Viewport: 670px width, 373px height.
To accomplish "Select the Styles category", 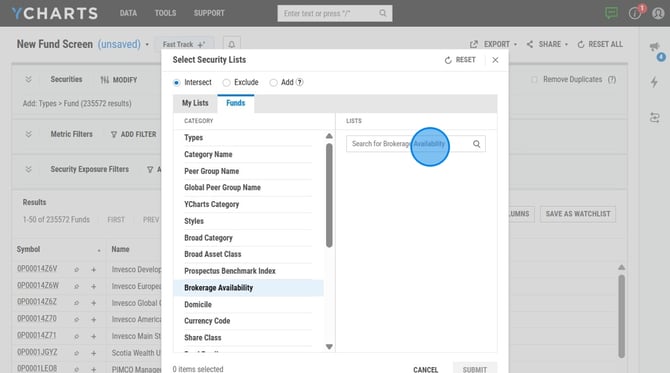I will click(248, 221).
